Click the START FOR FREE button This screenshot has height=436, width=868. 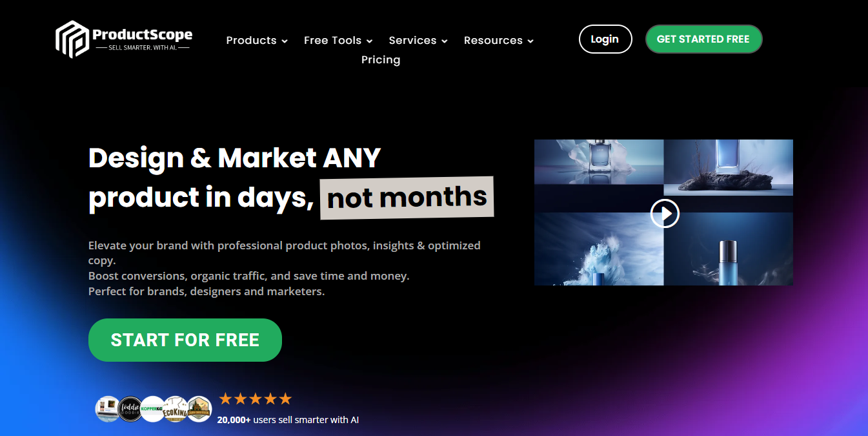pos(185,340)
